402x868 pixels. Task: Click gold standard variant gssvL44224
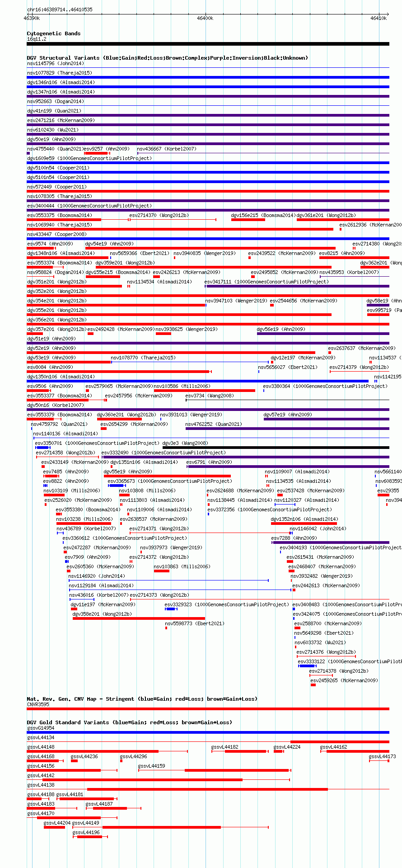point(287,747)
